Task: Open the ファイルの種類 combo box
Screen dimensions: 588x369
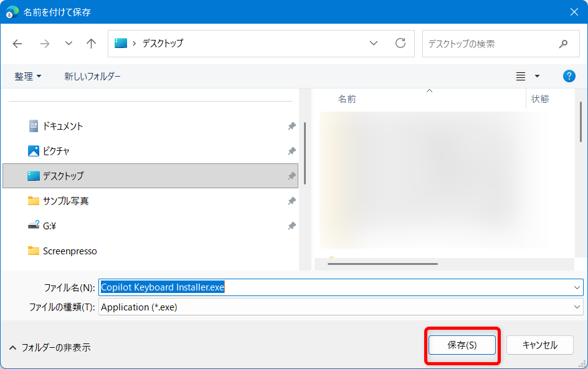Action: [341, 307]
